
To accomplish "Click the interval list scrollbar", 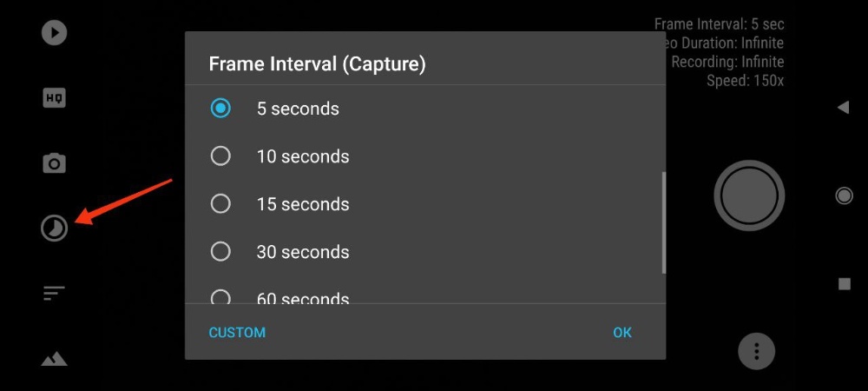I will coord(664,222).
